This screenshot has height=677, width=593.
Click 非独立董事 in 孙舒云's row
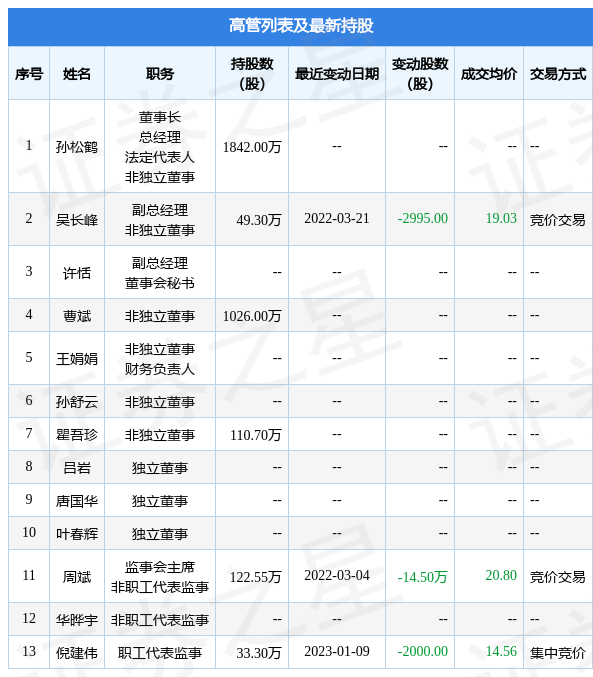(160, 402)
